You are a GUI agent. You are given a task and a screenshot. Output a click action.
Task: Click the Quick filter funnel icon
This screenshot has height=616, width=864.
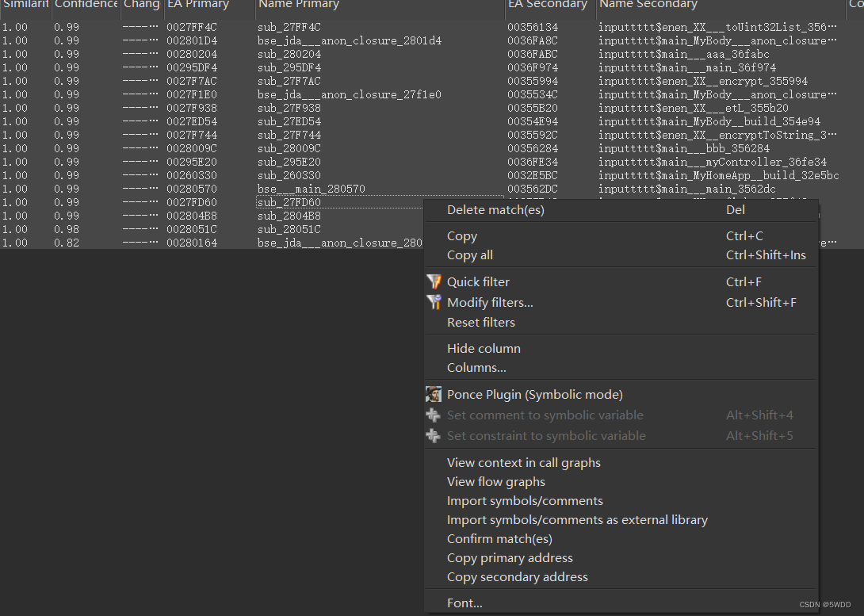[434, 281]
